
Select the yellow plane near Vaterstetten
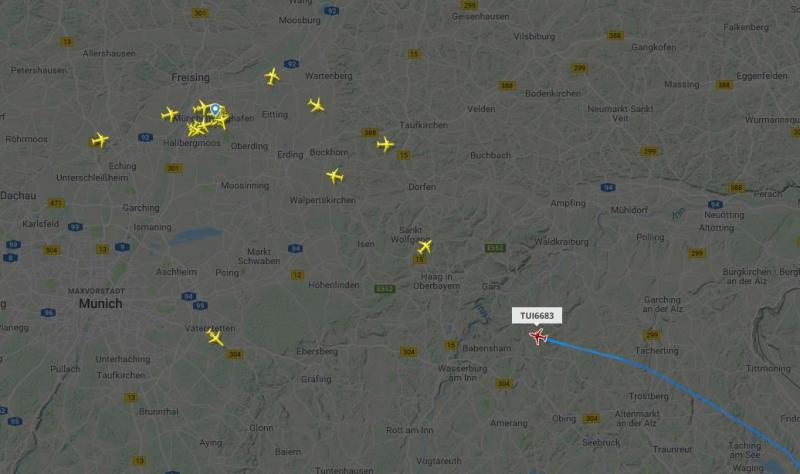pyautogui.click(x=215, y=337)
